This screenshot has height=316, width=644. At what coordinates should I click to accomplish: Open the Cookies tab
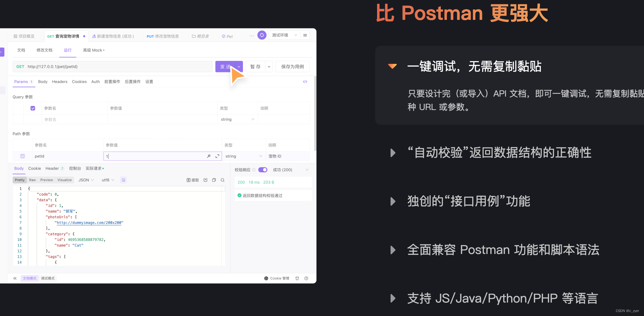click(x=79, y=82)
